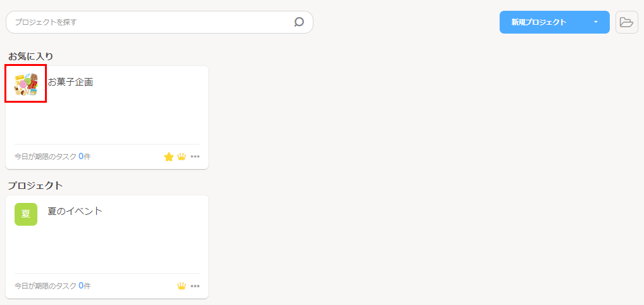Open the more options menu for 夏のイベント
Viewport: 644px width, 305px height.
pyautogui.click(x=195, y=286)
